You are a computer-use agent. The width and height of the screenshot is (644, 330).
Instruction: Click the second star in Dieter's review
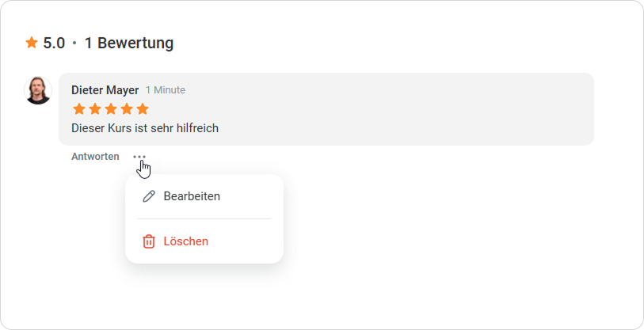[x=95, y=109]
